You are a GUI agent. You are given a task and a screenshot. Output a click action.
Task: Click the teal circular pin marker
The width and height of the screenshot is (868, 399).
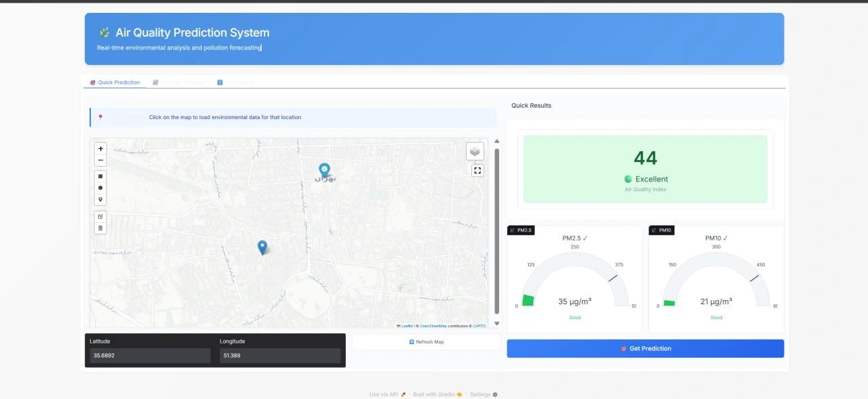pos(324,169)
